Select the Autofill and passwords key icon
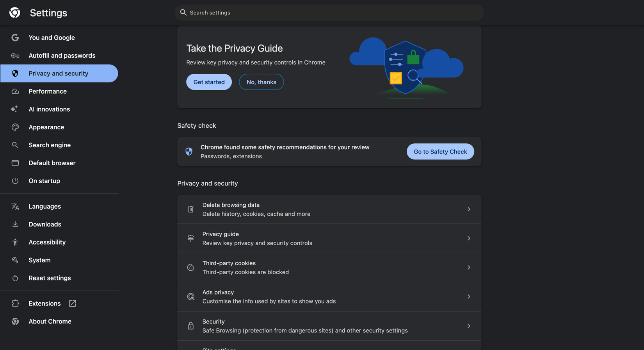The image size is (644, 350). pyautogui.click(x=15, y=55)
